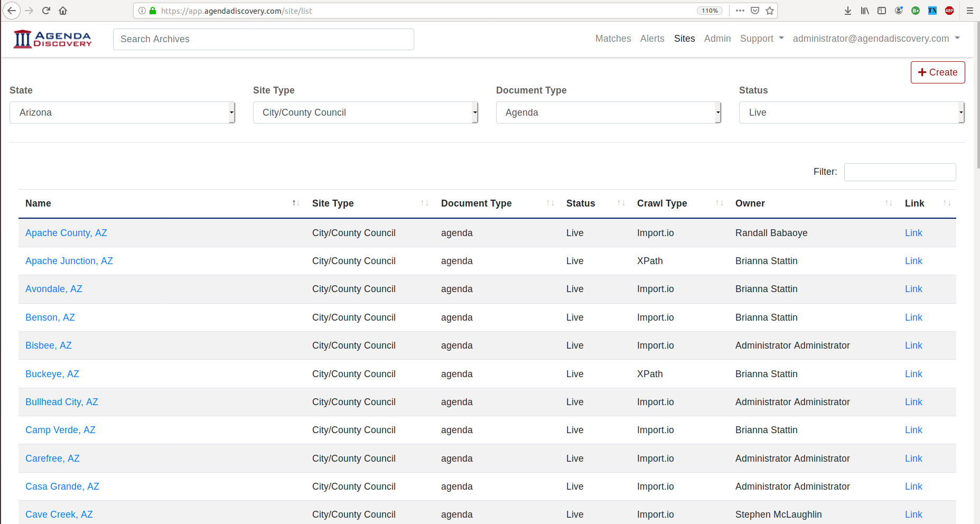
Task: Select owner Randall Babaoye cell
Action: (x=771, y=233)
